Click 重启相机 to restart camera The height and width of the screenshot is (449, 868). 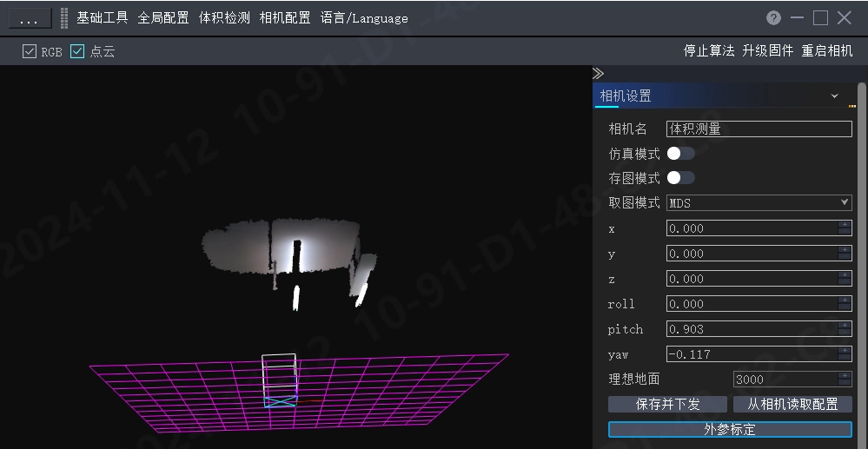click(x=827, y=51)
